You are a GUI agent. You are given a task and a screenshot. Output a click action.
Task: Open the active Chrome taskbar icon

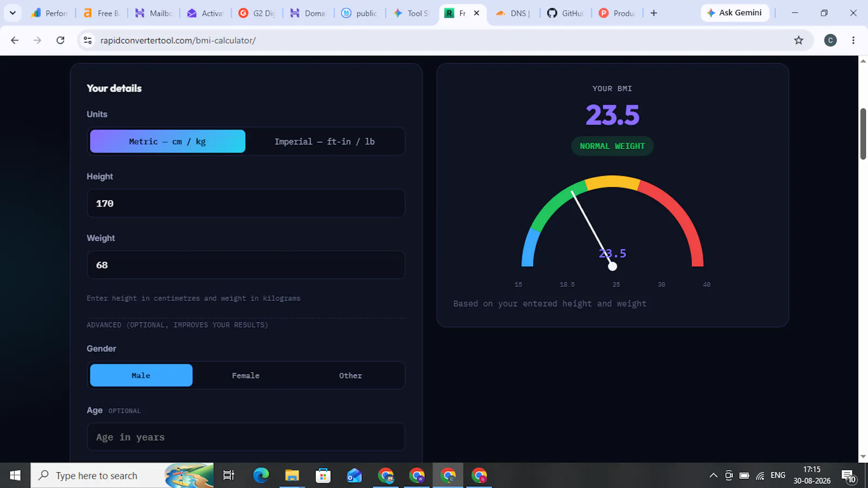pos(448,476)
